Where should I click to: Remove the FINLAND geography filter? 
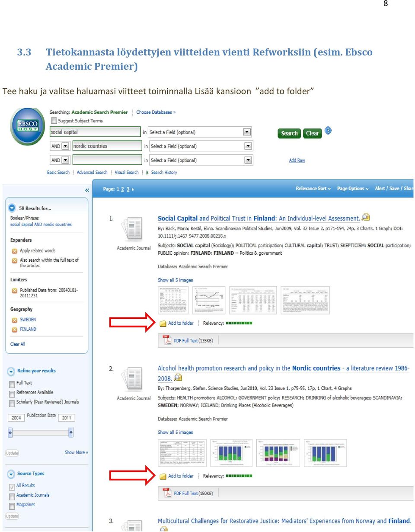click(14, 330)
